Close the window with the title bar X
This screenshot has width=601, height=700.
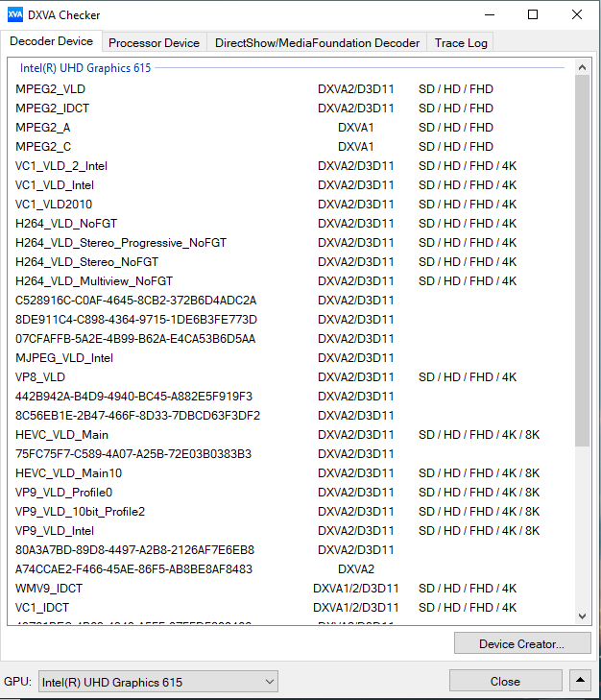[576, 14]
